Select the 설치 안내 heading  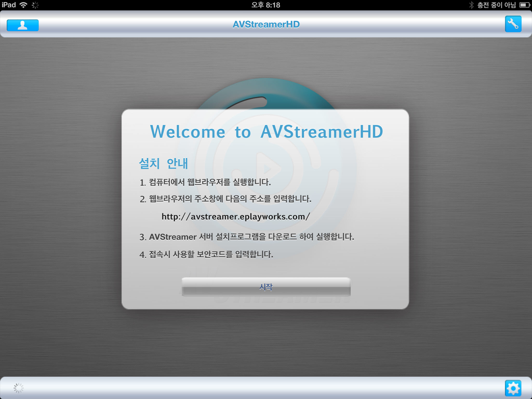coord(163,163)
